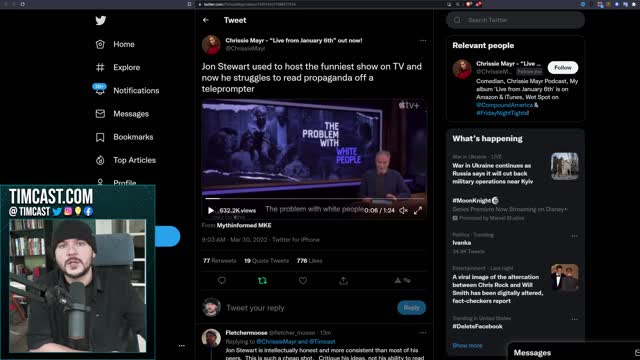
Task: Open Mythinformed MKE source link
Action: tap(244, 225)
